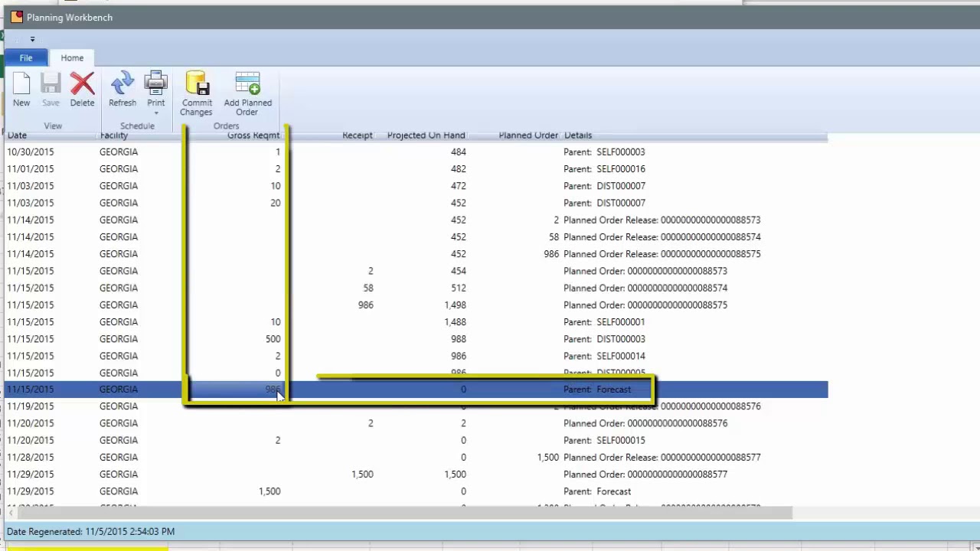Sort by the Date column header
Screen dimensions: 980x551
point(17,135)
